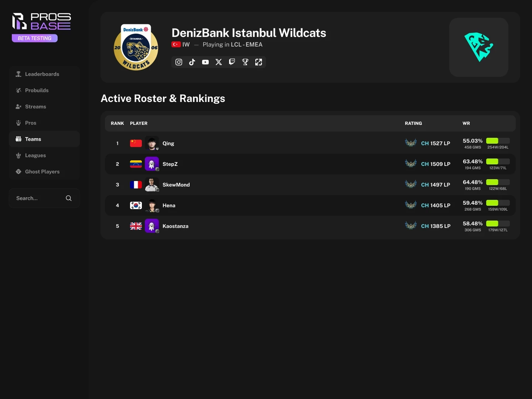Click StepZ's ghost avatar
The height and width of the screenshot is (399, 532).
[x=152, y=164]
